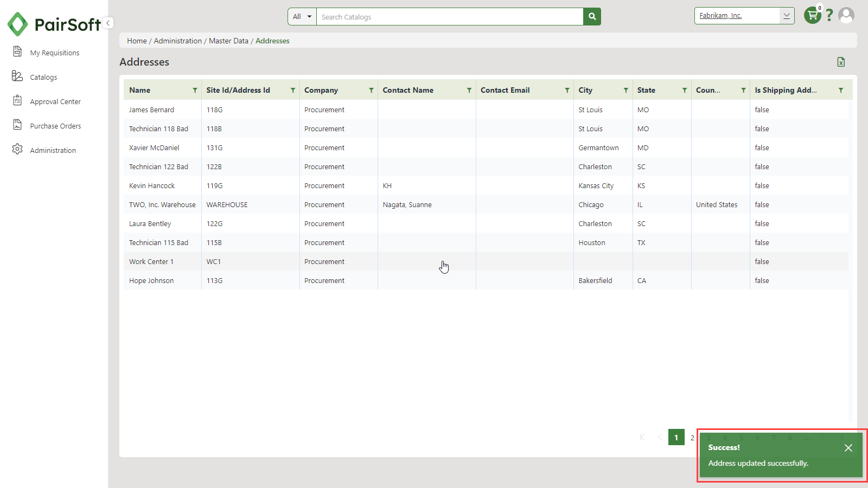Filter the City column
Viewport: 868px width, 488px height.
[x=626, y=91]
